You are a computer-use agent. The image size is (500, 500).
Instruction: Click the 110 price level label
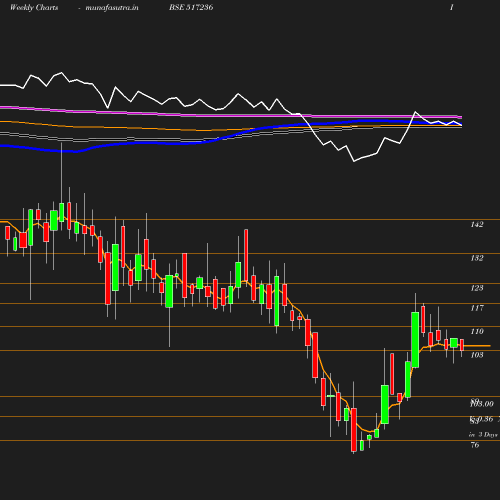pyautogui.click(x=477, y=331)
